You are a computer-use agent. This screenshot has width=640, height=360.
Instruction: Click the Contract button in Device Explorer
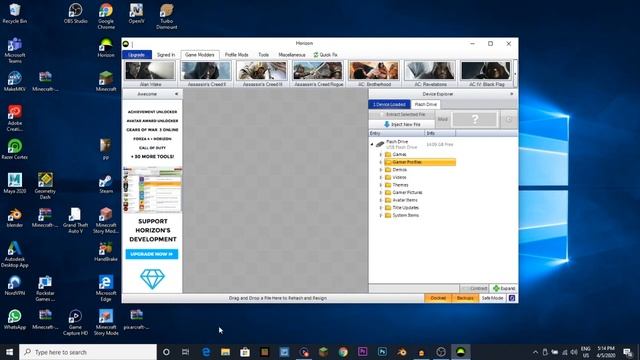click(x=474, y=289)
